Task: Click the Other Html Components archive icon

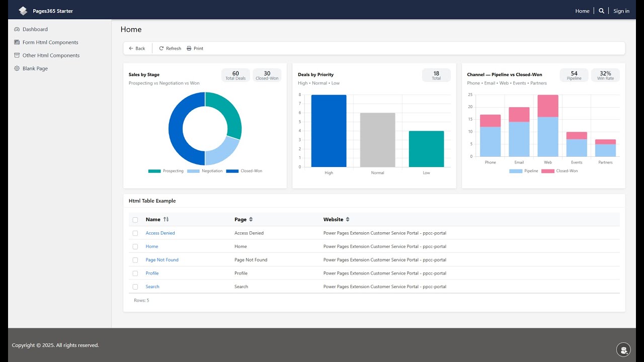Action: click(17, 55)
